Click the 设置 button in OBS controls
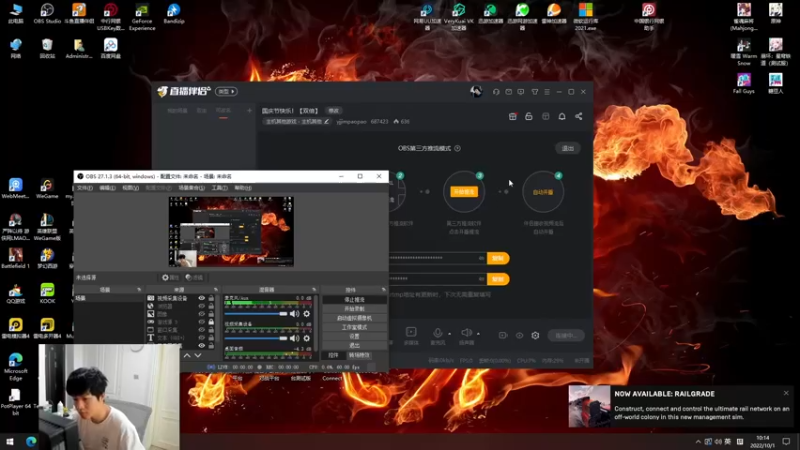The width and height of the screenshot is (800, 450). pyautogui.click(x=355, y=337)
